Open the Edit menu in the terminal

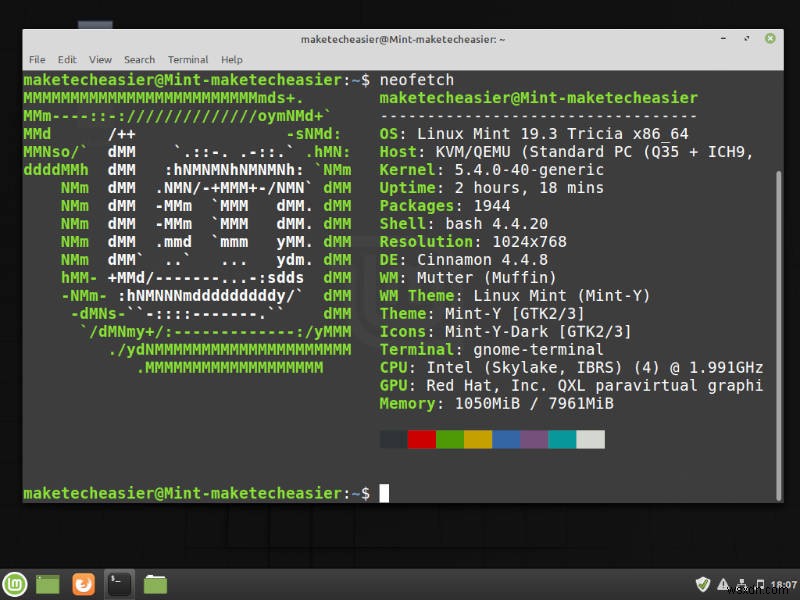[66, 59]
